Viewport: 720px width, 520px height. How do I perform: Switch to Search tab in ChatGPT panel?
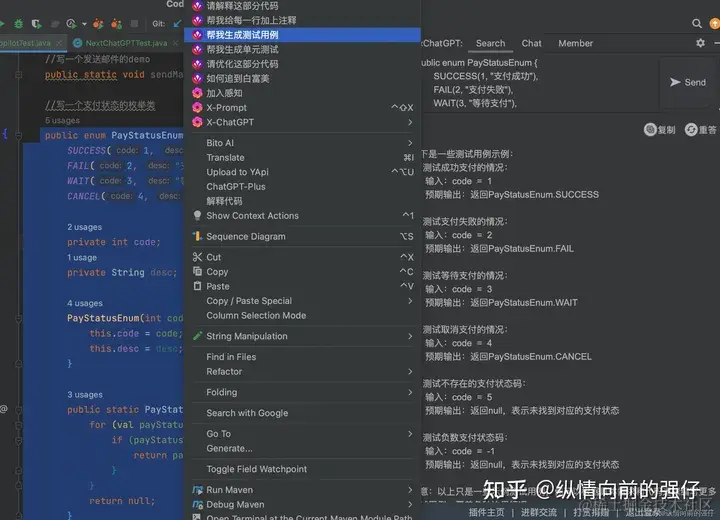point(490,43)
